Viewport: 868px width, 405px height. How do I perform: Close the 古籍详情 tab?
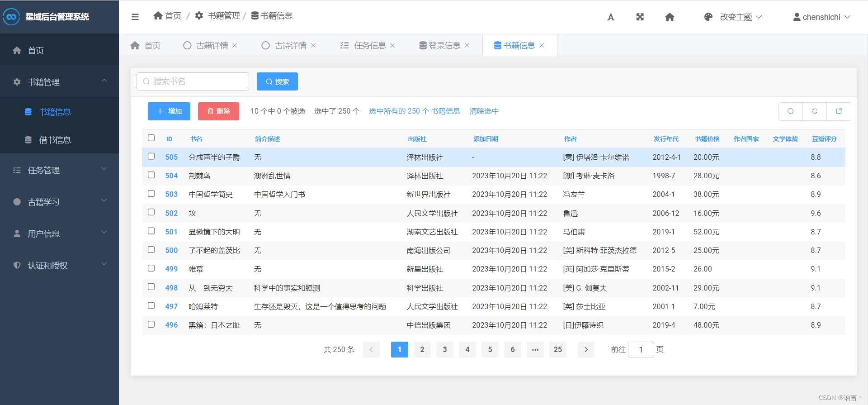pyautogui.click(x=235, y=45)
